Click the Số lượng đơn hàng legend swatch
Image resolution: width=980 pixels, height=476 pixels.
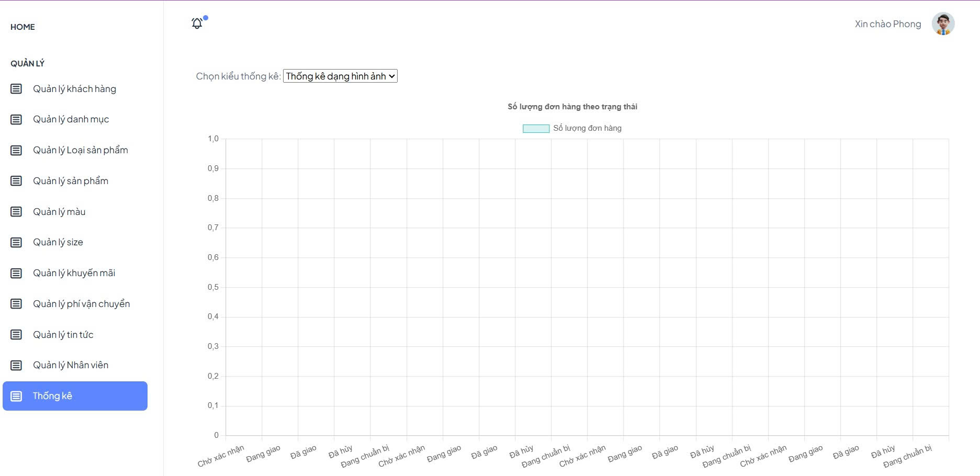click(535, 128)
